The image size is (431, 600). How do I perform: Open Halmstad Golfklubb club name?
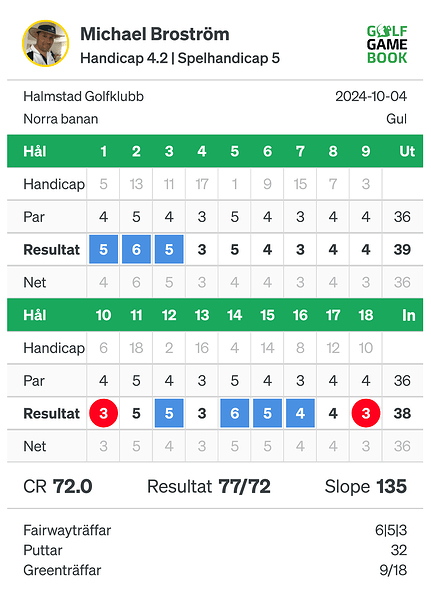coord(83,96)
